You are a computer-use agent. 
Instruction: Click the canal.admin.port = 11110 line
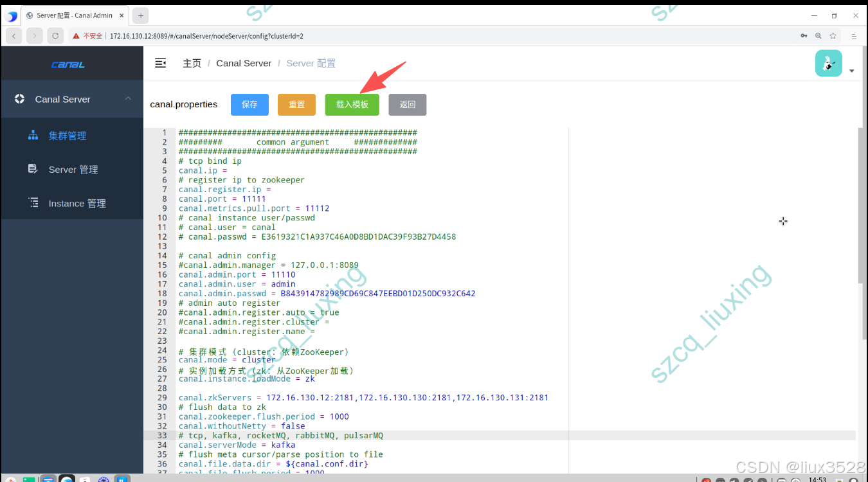tap(237, 274)
